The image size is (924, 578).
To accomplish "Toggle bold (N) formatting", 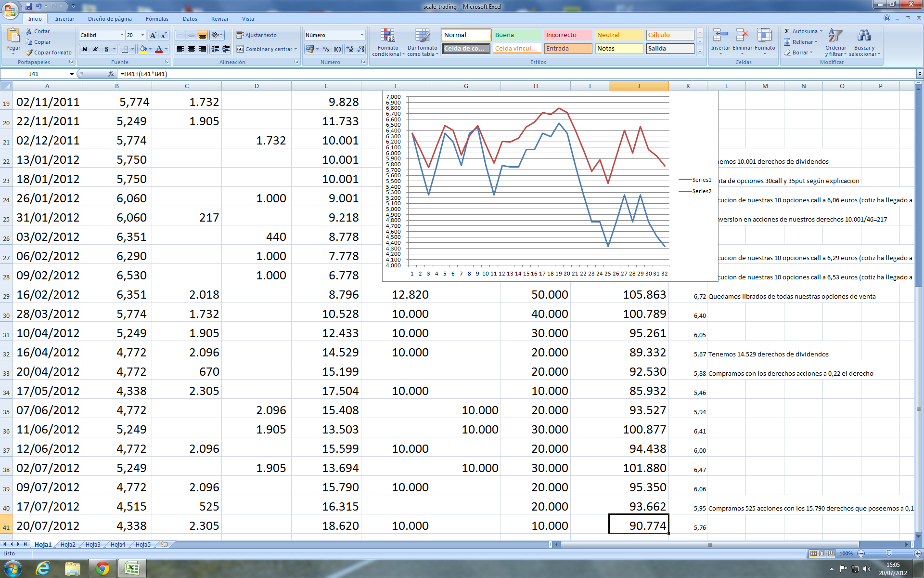I will [x=85, y=49].
